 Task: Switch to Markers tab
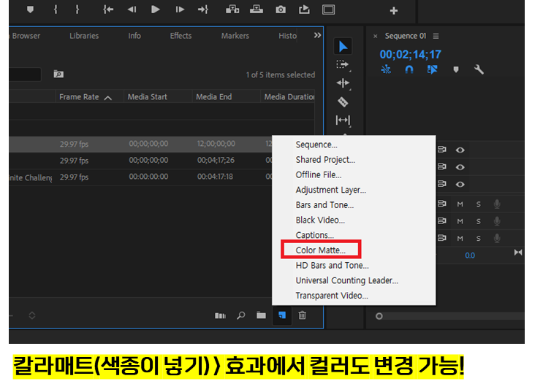235,36
